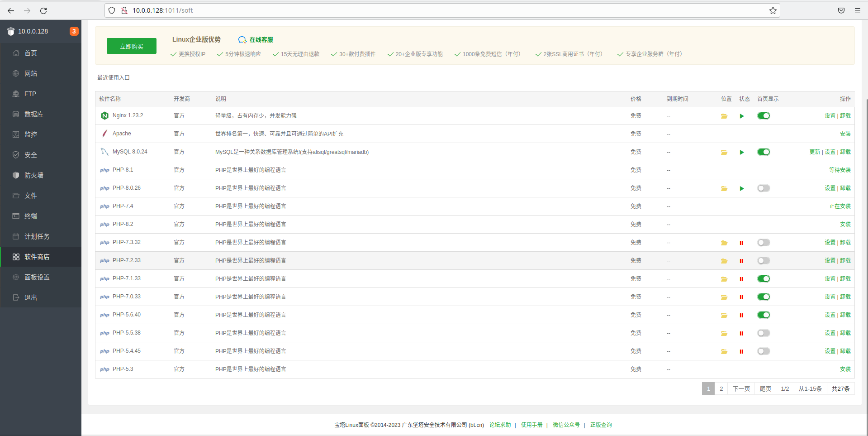Click 尾页 pagination button

click(765, 388)
